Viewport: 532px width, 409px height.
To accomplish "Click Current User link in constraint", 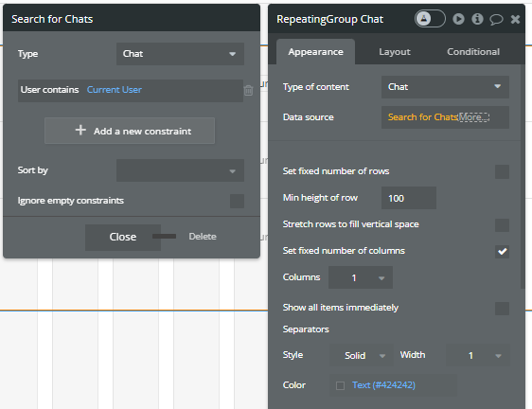I will click(x=115, y=90).
